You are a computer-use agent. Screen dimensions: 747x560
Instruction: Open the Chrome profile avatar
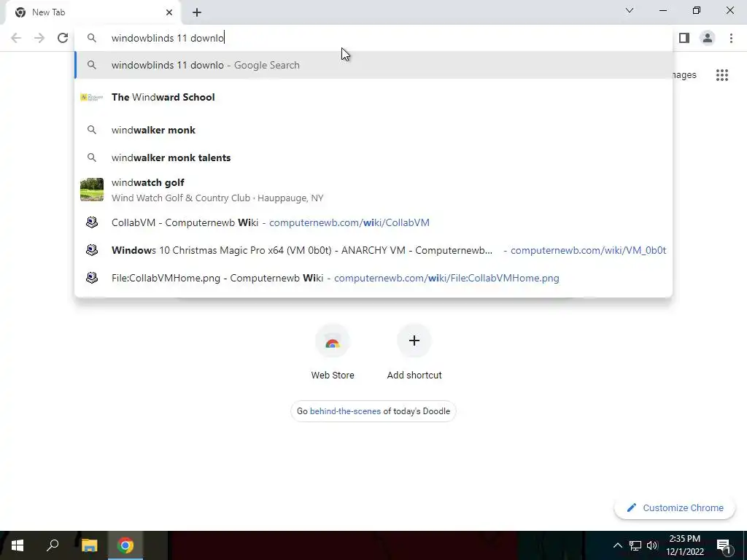click(x=708, y=38)
